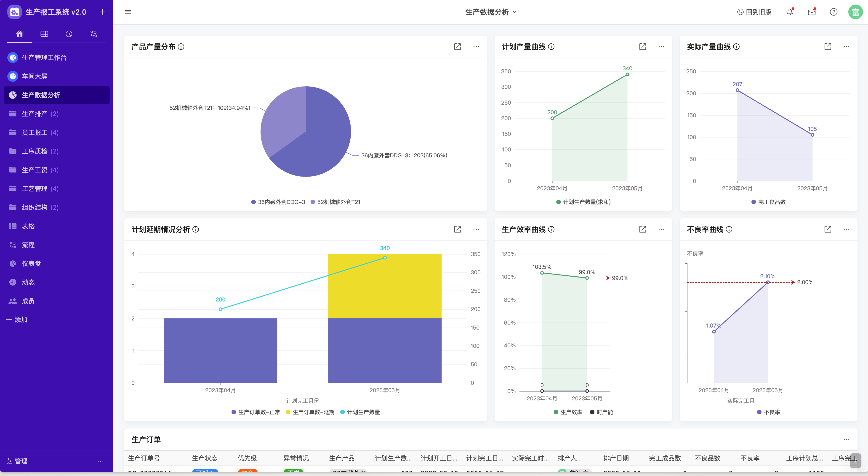868x476 pixels.
Task: Open 生产管理工作台 in sidebar
Action: (x=57, y=58)
